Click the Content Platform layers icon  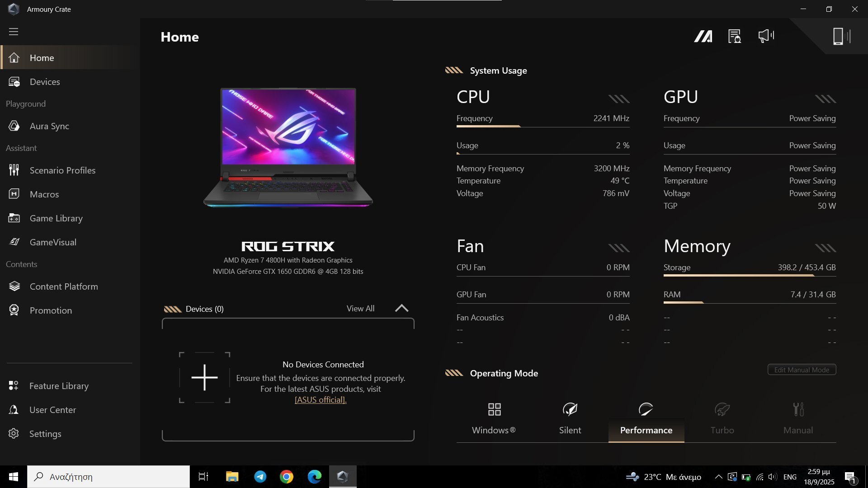pyautogui.click(x=14, y=286)
